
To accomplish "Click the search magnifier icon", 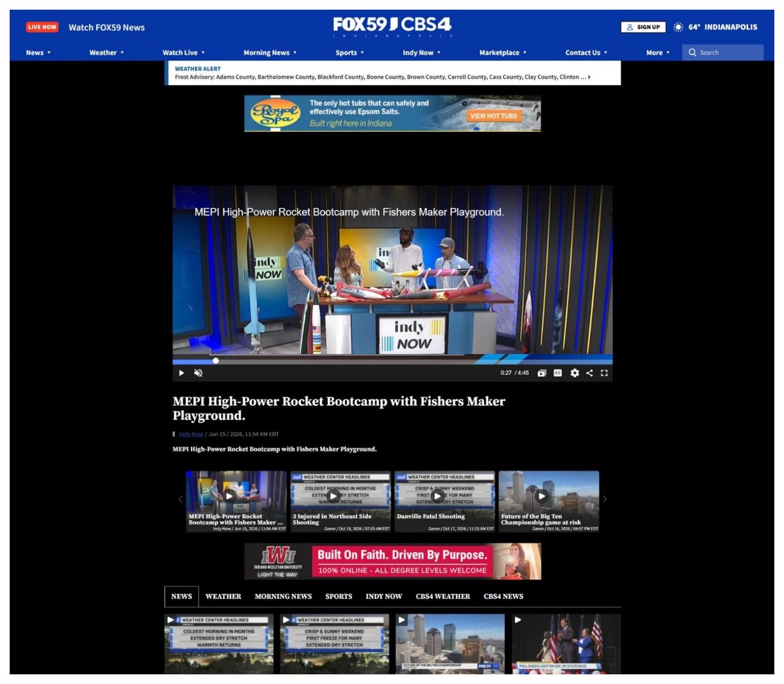I will [693, 52].
